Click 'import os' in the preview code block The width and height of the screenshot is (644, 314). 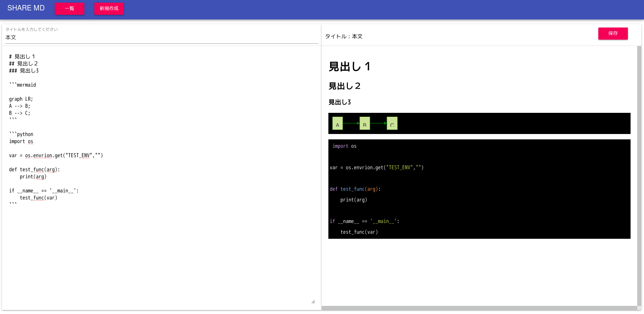(344, 146)
